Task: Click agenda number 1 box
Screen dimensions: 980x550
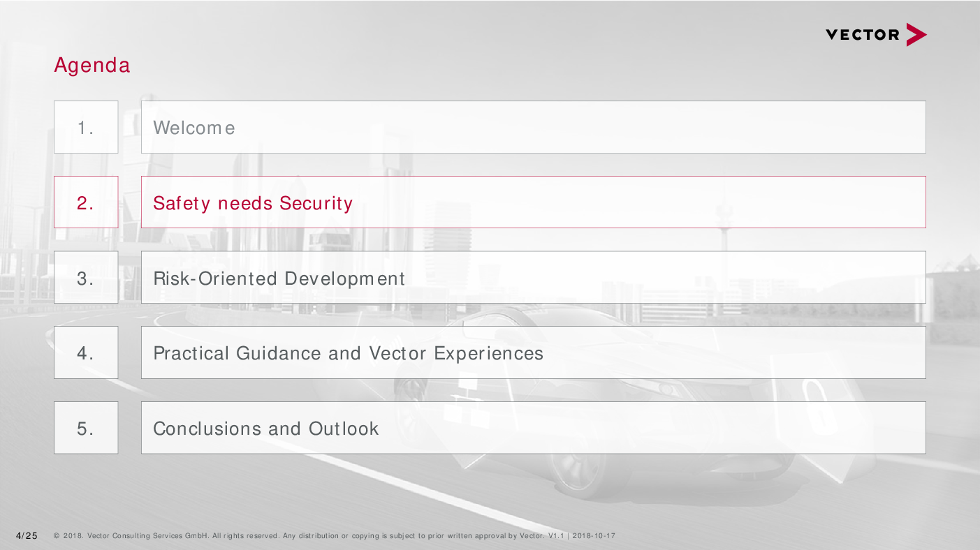Action: [86, 127]
